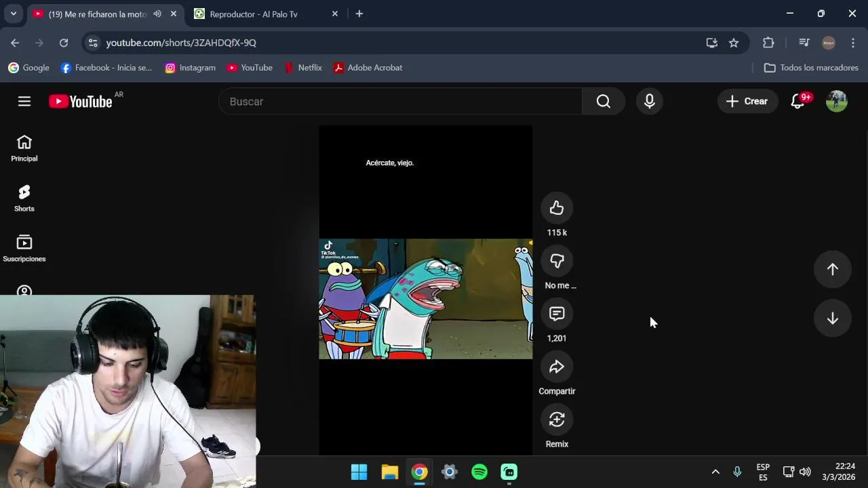
Task: Open the Windows Start menu
Action: (x=359, y=472)
